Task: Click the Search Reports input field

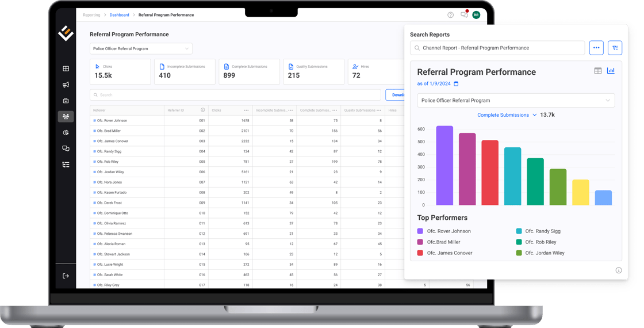Action: (x=497, y=48)
